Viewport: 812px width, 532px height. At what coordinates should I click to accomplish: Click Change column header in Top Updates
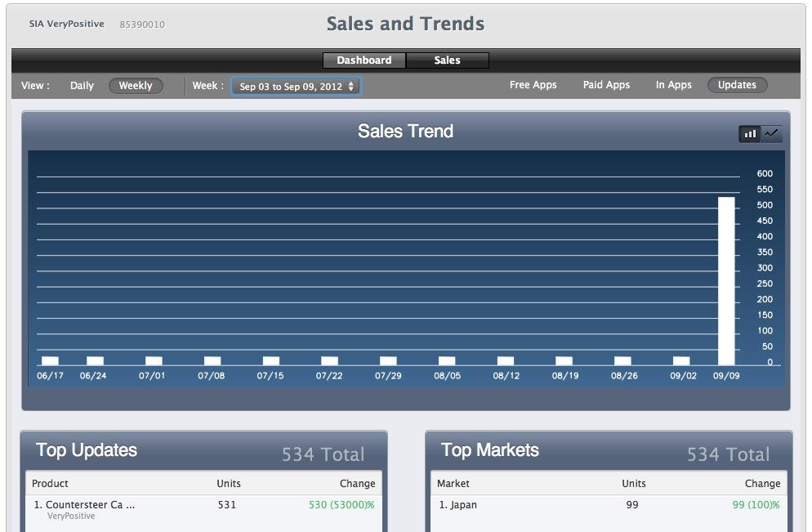pyautogui.click(x=357, y=483)
